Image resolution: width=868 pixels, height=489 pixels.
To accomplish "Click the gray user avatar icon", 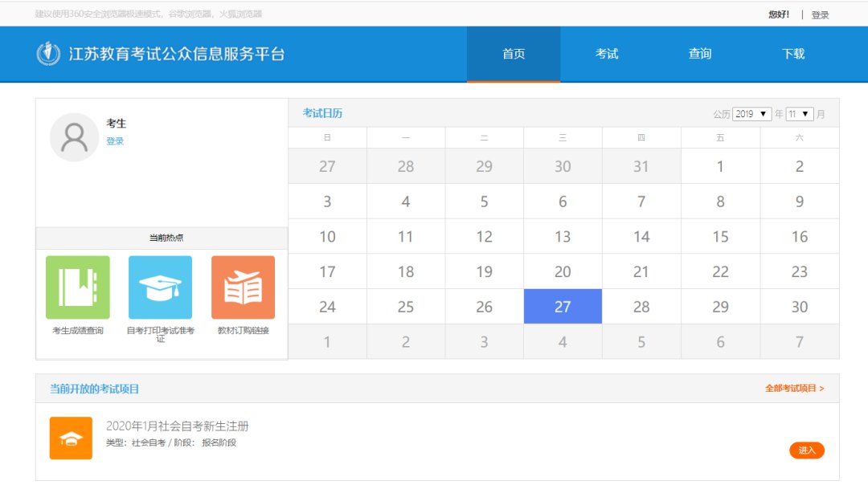I will pos(74,137).
